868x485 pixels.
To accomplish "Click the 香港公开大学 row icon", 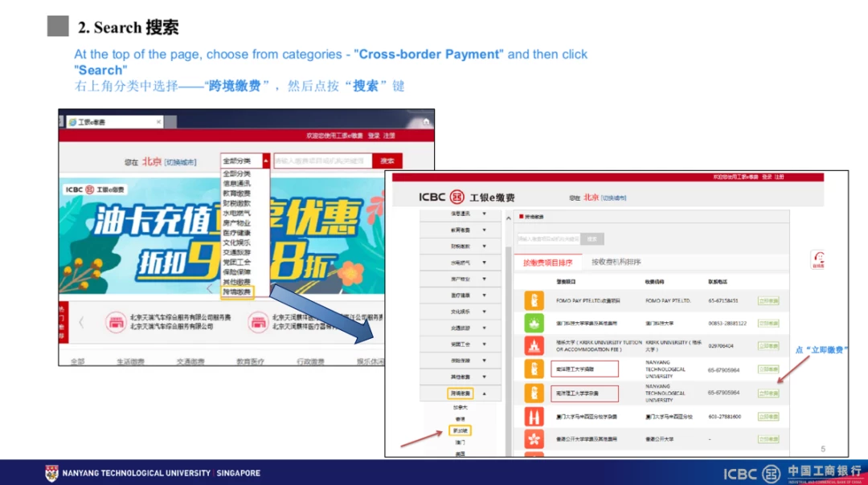I will tap(534, 439).
